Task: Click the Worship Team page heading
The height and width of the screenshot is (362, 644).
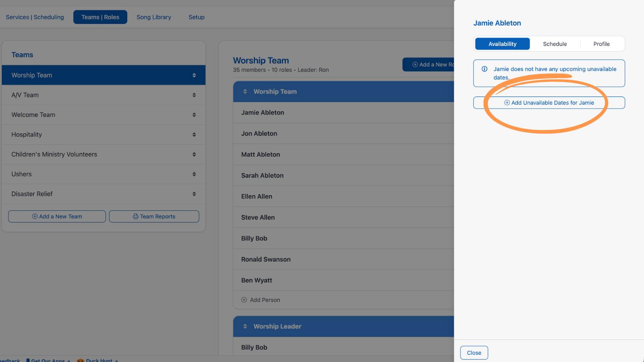Action: pos(261,60)
